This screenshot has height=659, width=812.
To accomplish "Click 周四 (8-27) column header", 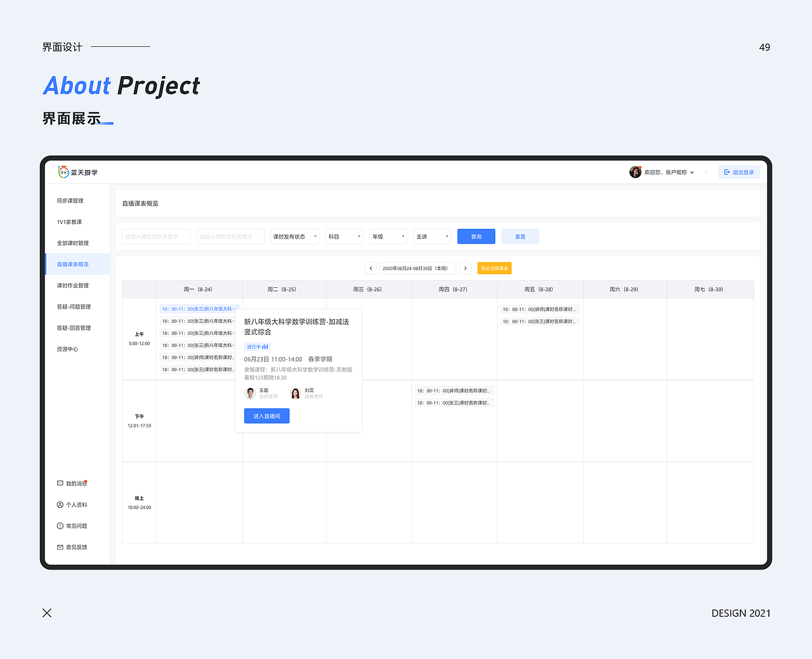I will tap(454, 289).
